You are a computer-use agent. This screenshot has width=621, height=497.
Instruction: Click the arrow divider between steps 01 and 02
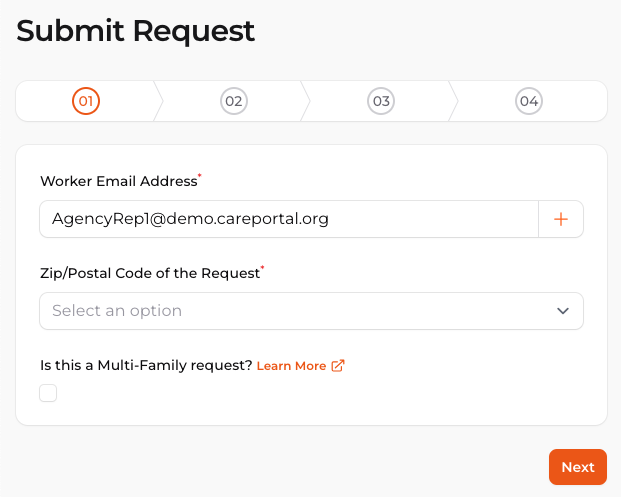click(x=158, y=101)
